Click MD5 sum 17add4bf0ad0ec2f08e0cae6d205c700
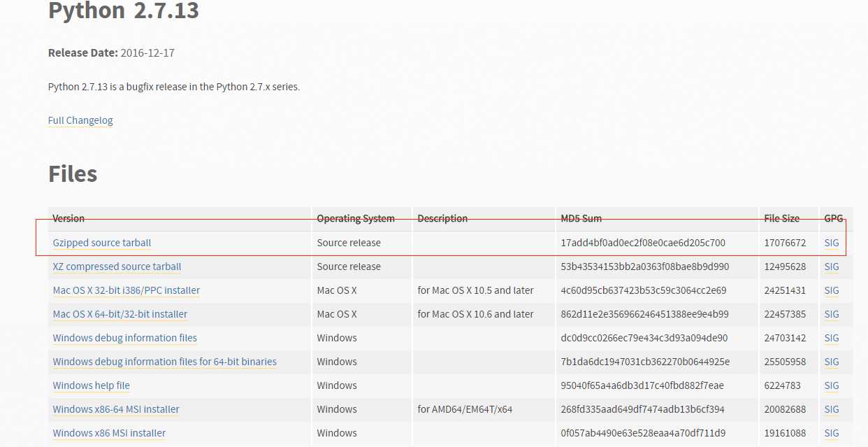This screenshot has width=868, height=447. 643,243
